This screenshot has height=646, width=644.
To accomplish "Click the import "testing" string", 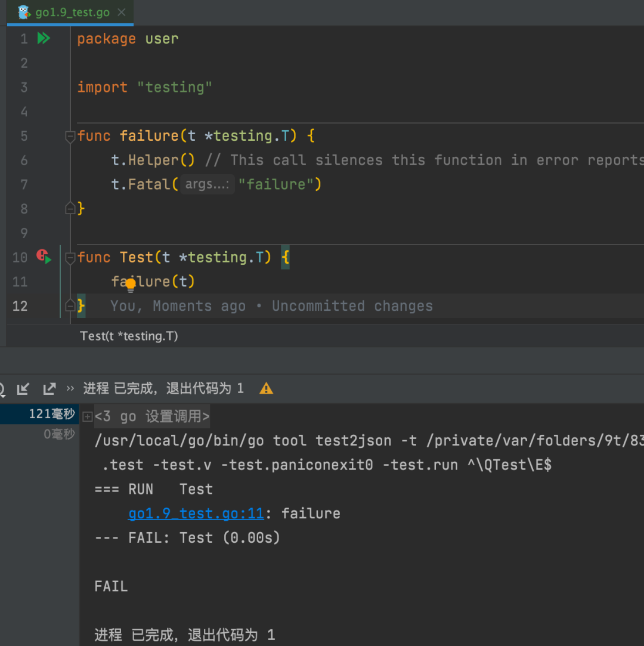I will pos(175,87).
